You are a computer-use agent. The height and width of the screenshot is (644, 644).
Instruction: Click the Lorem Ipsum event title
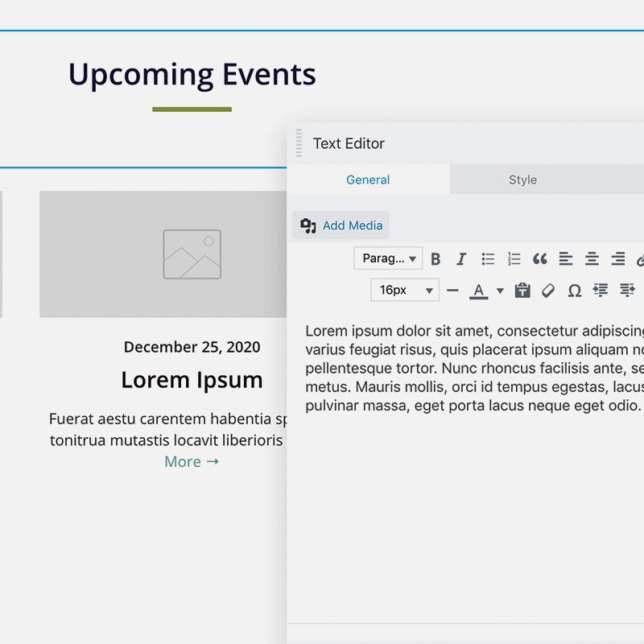coord(192,379)
